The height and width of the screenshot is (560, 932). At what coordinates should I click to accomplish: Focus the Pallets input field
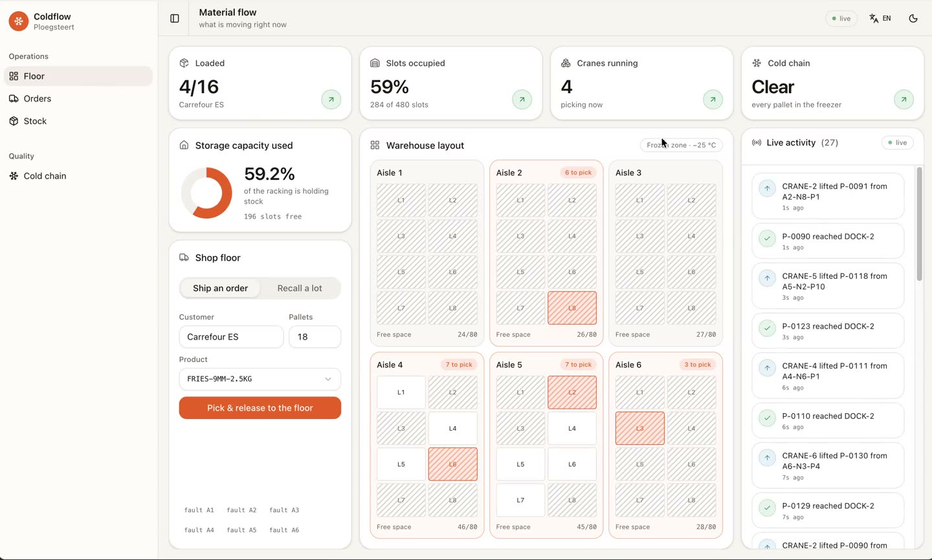[315, 337]
